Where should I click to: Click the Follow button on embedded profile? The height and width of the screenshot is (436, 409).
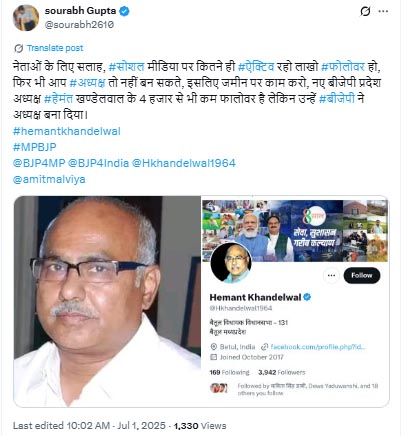[x=362, y=275]
